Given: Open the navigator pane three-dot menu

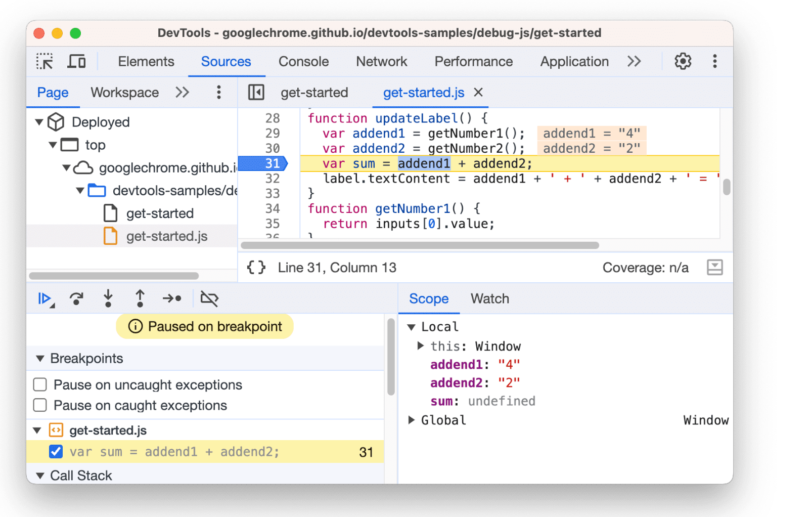Looking at the screenshot, I should point(218,92).
